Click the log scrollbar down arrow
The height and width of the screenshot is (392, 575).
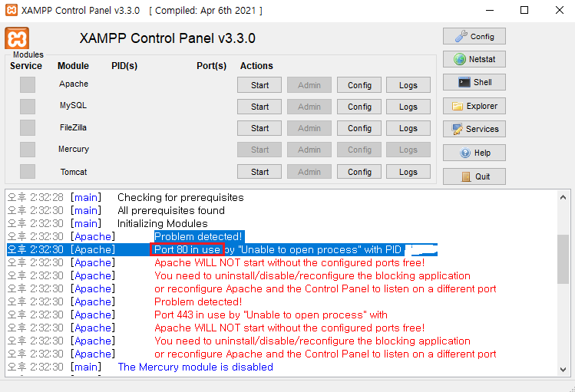pyautogui.click(x=563, y=369)
